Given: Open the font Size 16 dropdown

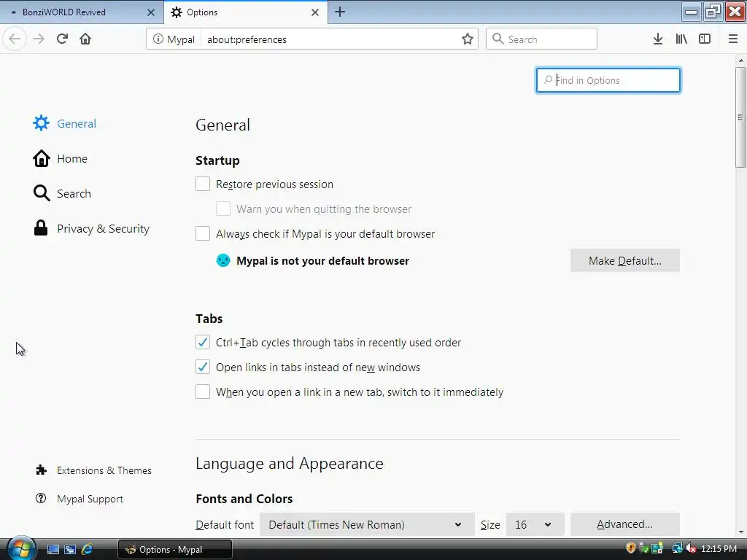Looking at the screenshot, I should (x=535, y=524).
